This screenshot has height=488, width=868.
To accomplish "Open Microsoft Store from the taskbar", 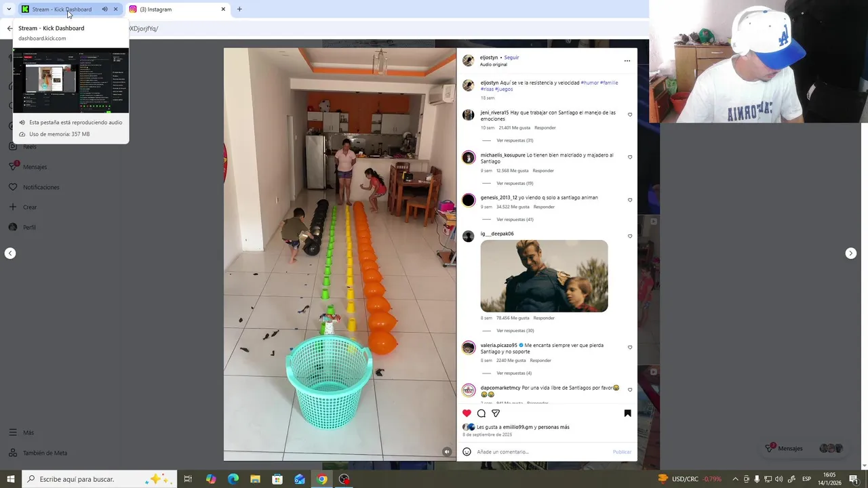I will click(x=277, y=479).
